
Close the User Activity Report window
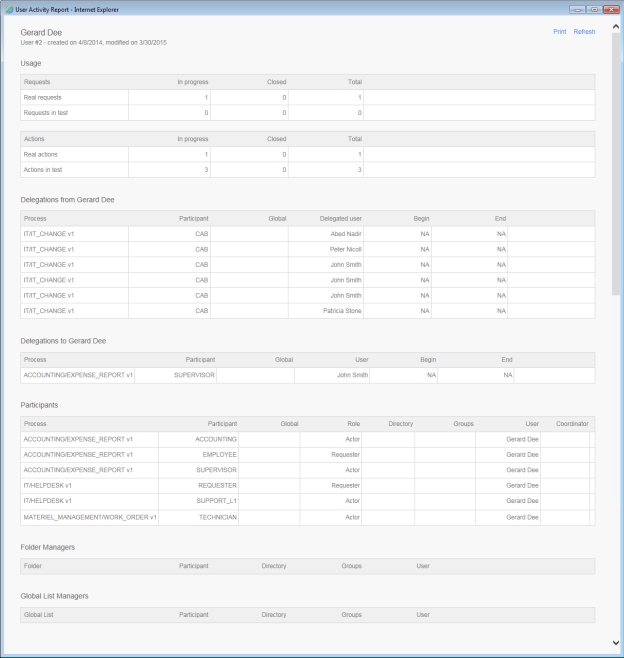point(610,8)
